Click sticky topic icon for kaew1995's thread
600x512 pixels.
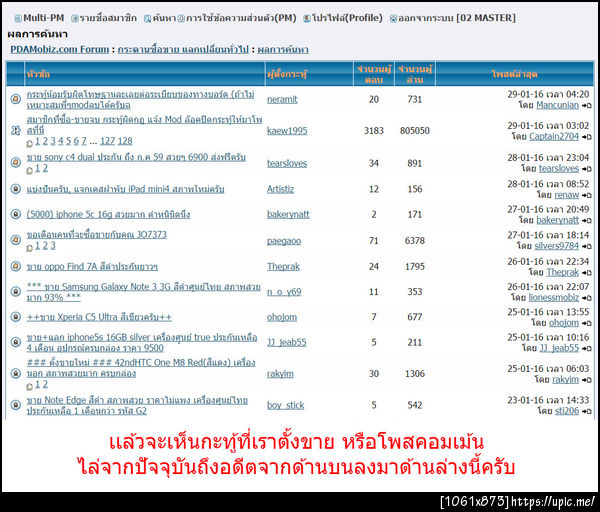(15, 130)
